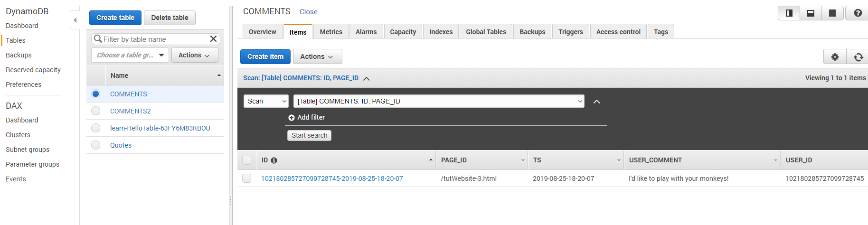The height and width of the screenshot is (225, 868).
Task: Click the plus icon beside Add filter
Action: (x=292, y=118)
